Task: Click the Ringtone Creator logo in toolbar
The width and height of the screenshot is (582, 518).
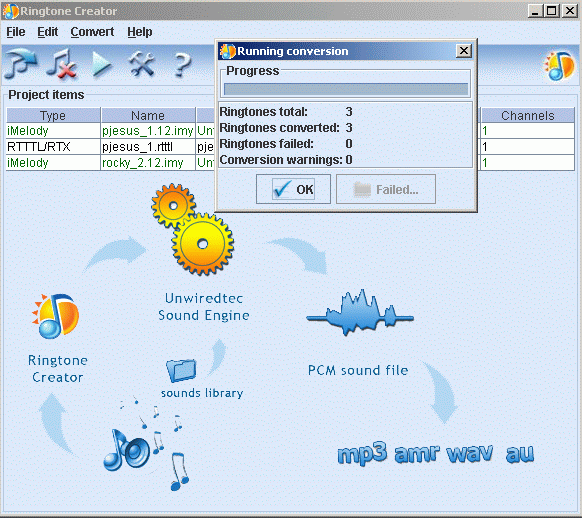Action: point(559,66)
